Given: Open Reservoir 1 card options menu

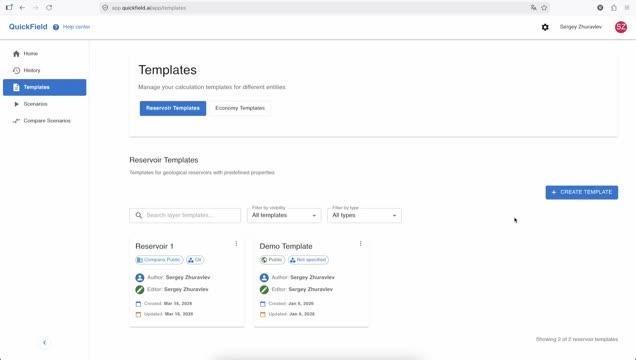Looking at the screenshot, I should (236, 244).
